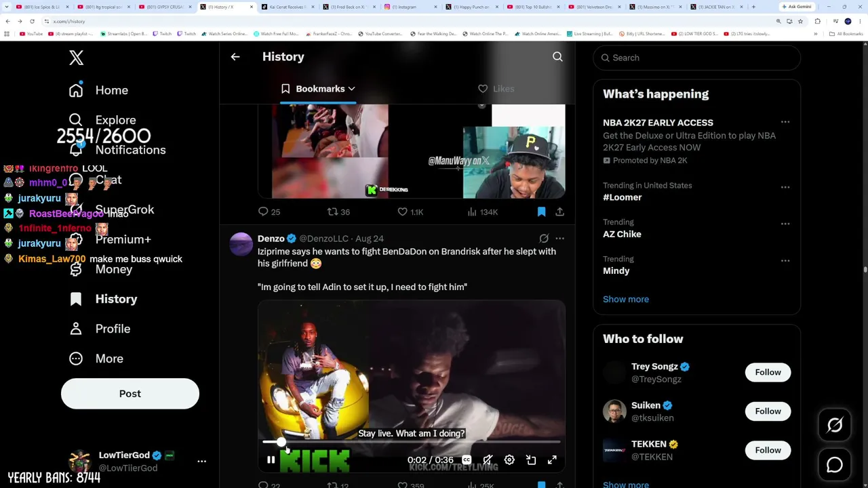This screenshot has width=868, height=488.
Task: Go back using the History back arrow
Action: (x=235, y=57)
